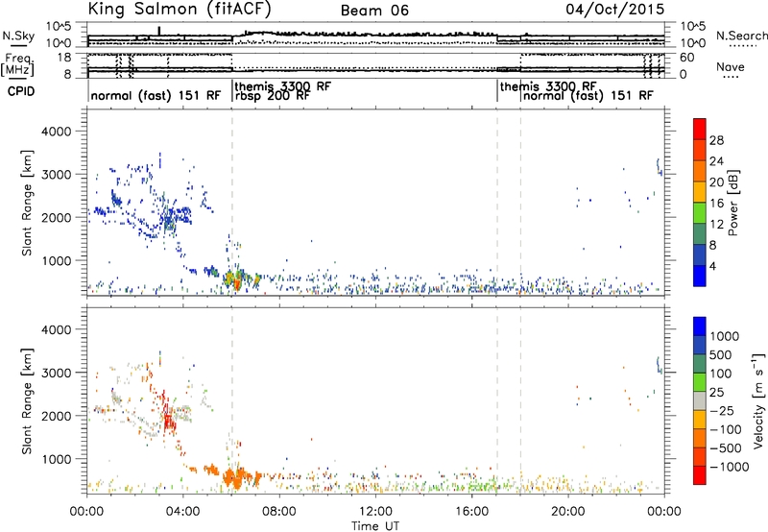The height and width of the screenshot is (532, 768).
Task: Click the "12" Power scale value
Action: tap(716, 225)
